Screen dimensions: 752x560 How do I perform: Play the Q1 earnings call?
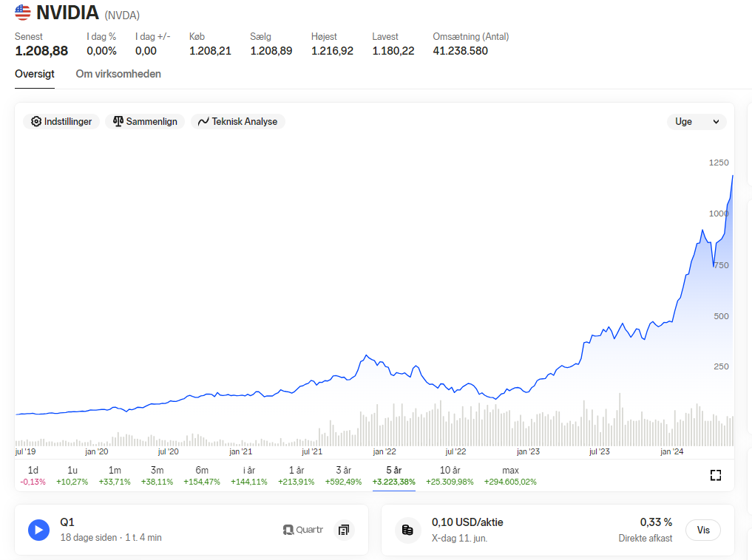(x=39, y=530)
